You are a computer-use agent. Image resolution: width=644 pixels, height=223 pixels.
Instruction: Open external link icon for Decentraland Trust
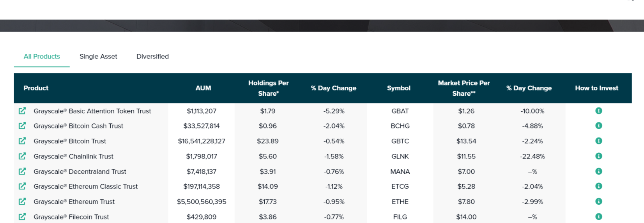(22, 171)
